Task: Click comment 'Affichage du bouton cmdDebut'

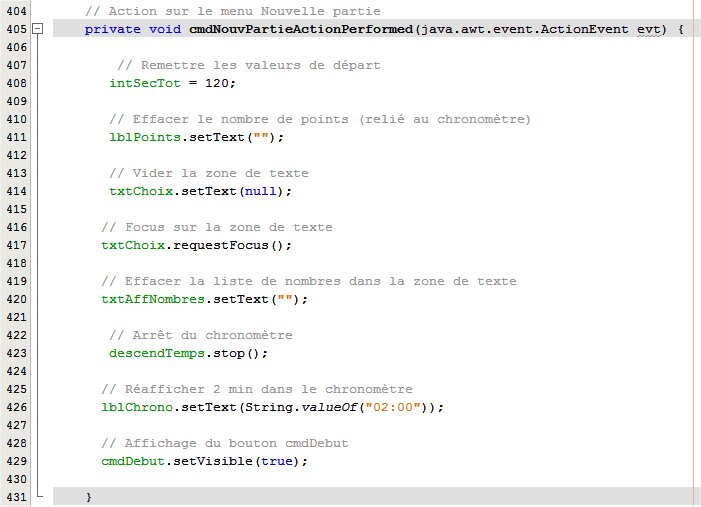Action: tap(225, 443)
